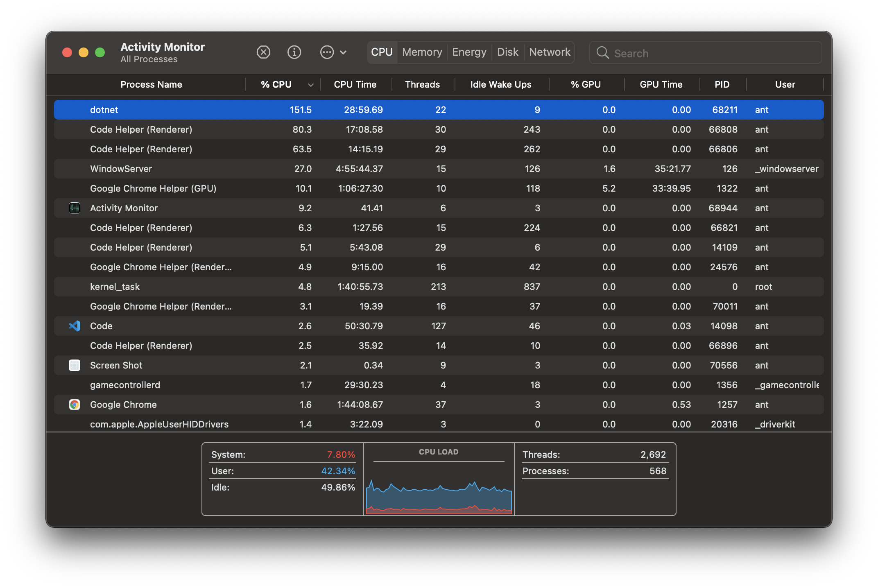Sort by User column header
Image resolution: width=878 pixels, height=588 pixels.
pyautogui.click(x=785, y=85)
